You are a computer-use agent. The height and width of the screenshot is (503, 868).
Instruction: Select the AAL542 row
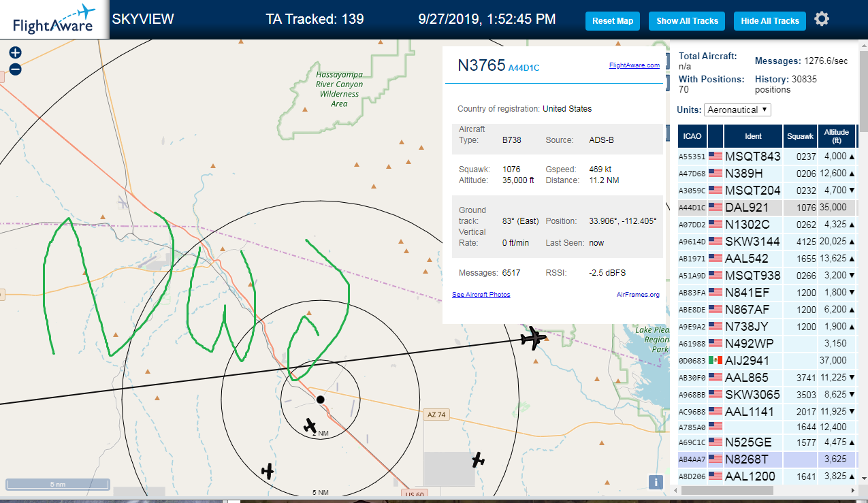point(767,259)
